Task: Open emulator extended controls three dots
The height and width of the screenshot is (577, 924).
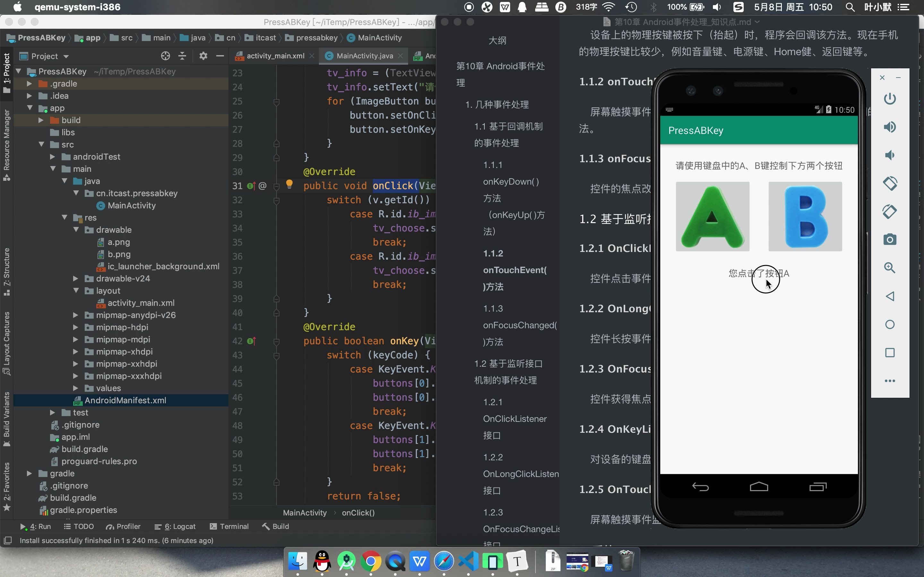Action: pyautogui.click(x=890, y=381)
